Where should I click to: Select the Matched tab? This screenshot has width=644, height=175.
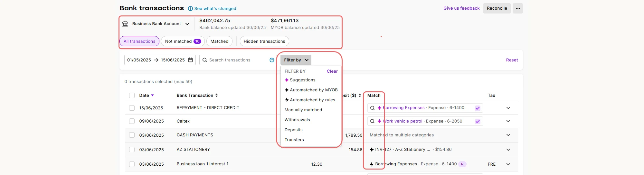point(219,41)
